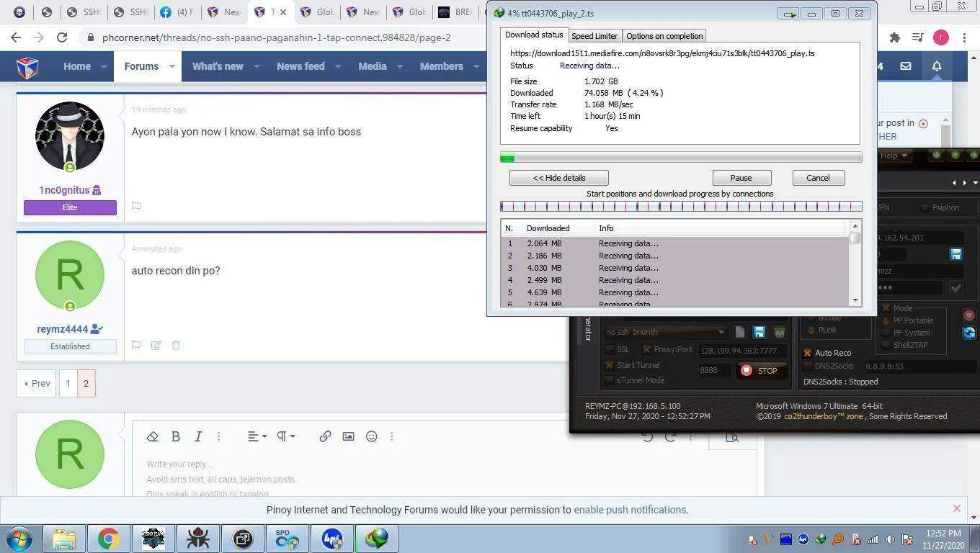Select the PF Portable radio option
This screenshot has width=980, height=553.
887,320
